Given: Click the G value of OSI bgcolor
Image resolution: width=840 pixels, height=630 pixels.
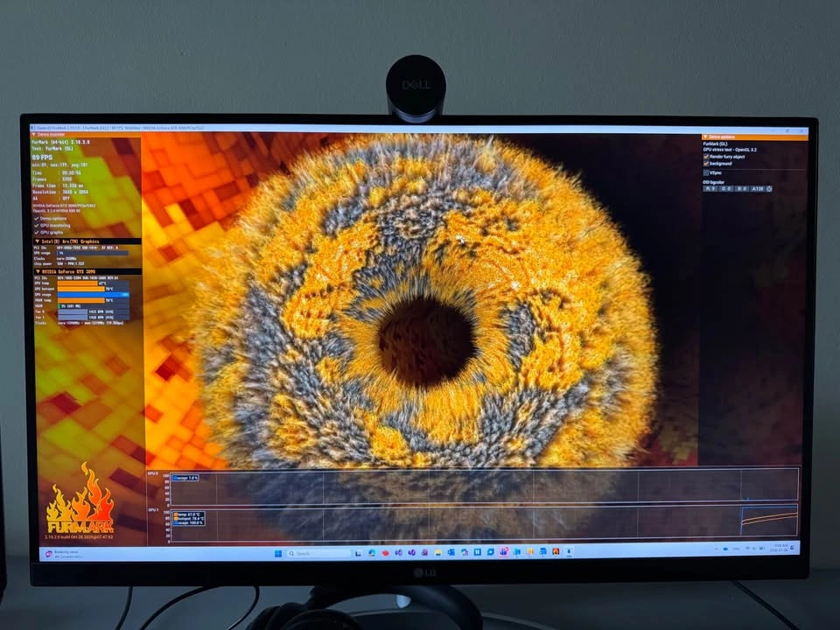Looking at the screenshot, I should [x=726, y=189].
